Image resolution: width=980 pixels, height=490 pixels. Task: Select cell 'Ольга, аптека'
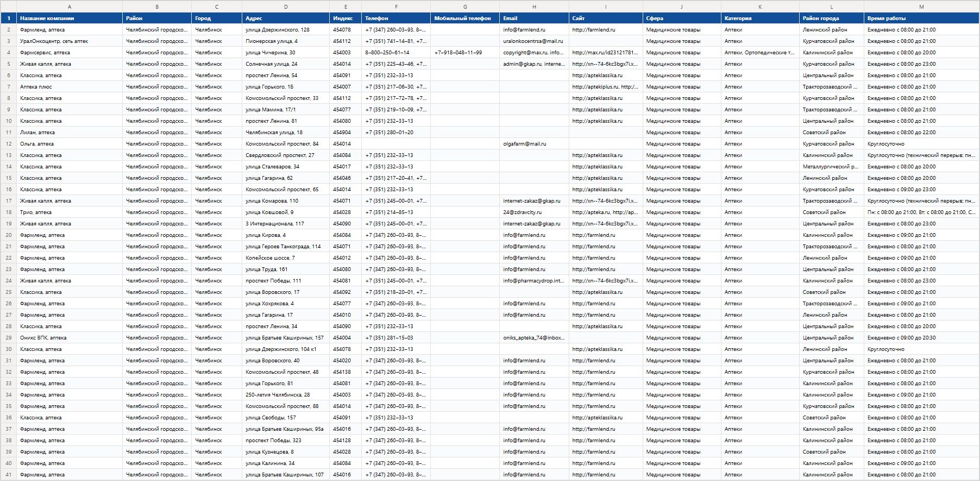70,144
